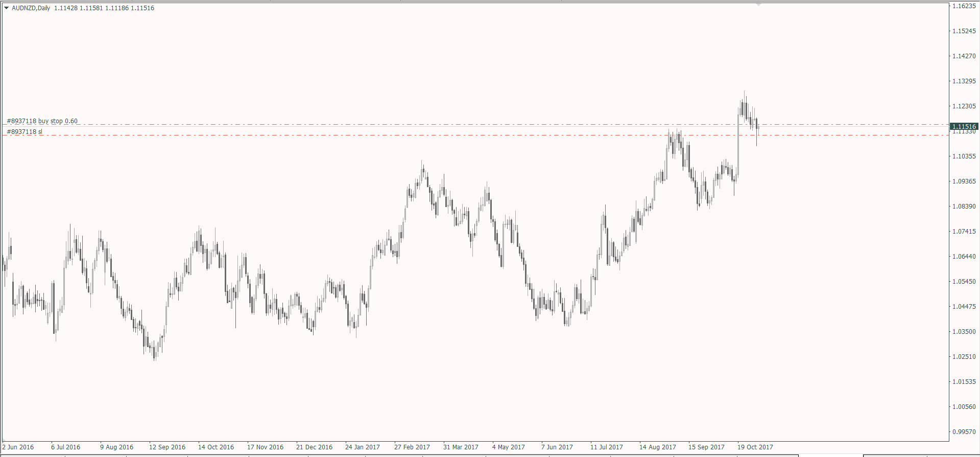Click the OHLC values 1.11428 1.11581 1.11186 1.11516
This screenshot has width=980, height=457.
click(x=104, y=8)
